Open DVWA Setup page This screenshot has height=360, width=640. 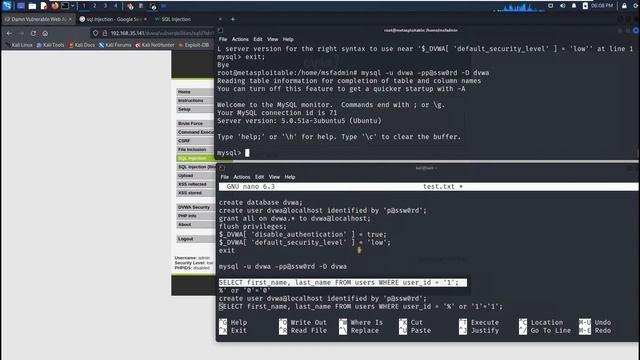195,109
